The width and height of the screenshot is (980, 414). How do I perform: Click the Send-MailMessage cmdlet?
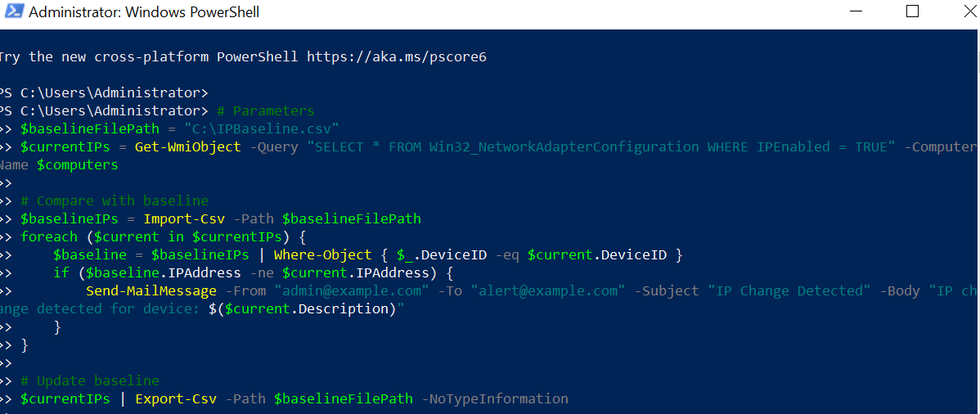(x=151, y=290)
